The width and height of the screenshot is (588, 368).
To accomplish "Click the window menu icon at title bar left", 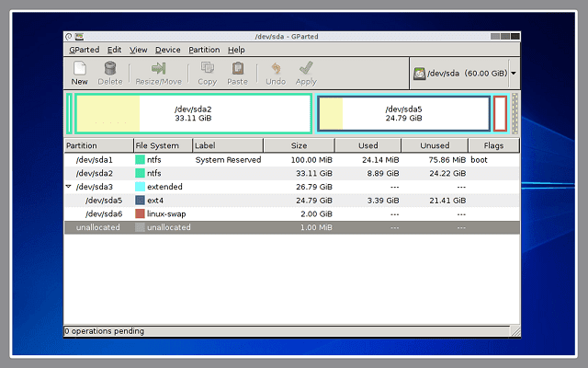I will (69, 37).
